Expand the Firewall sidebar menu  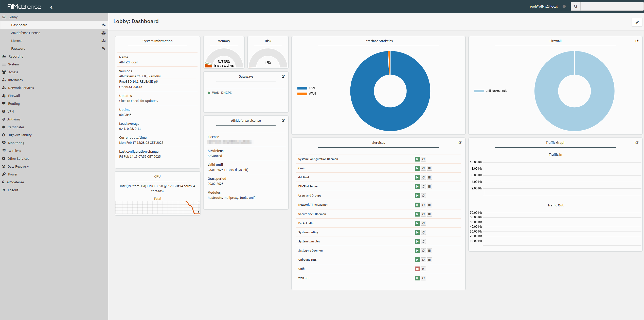pyautogui.click(x=14, y=96)
